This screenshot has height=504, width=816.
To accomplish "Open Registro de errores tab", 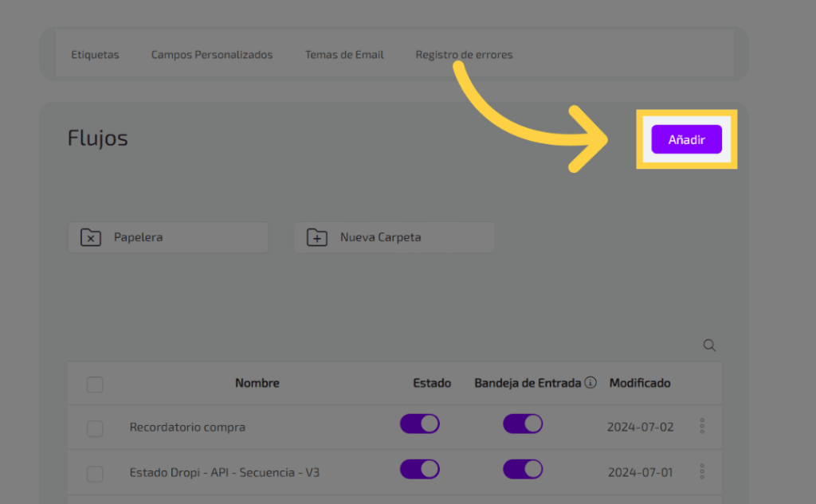I will click(464, 55).
